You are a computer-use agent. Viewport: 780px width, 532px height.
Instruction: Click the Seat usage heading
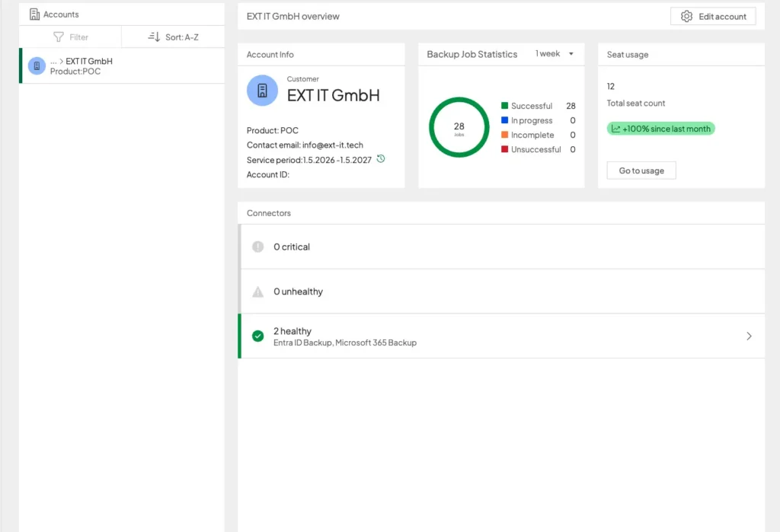(628, 55)
